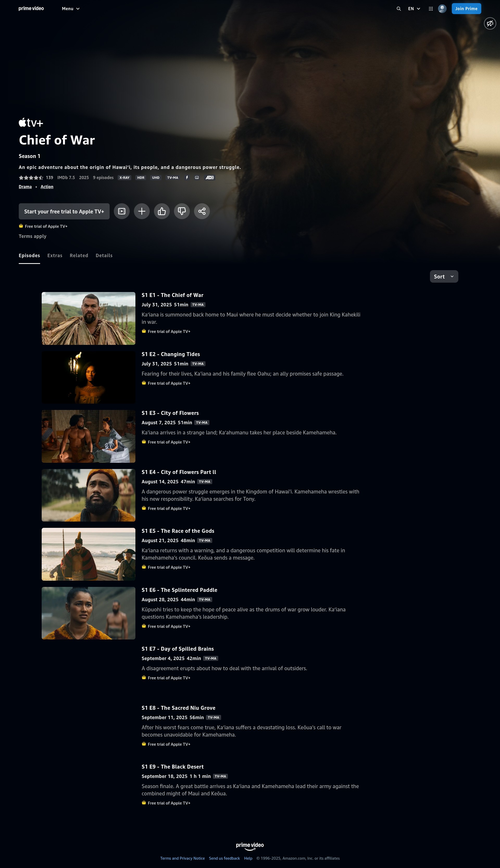The height and width of the screenshot is (868, 500).
Task: Click the star rating icons
Action: click(31, 178)
